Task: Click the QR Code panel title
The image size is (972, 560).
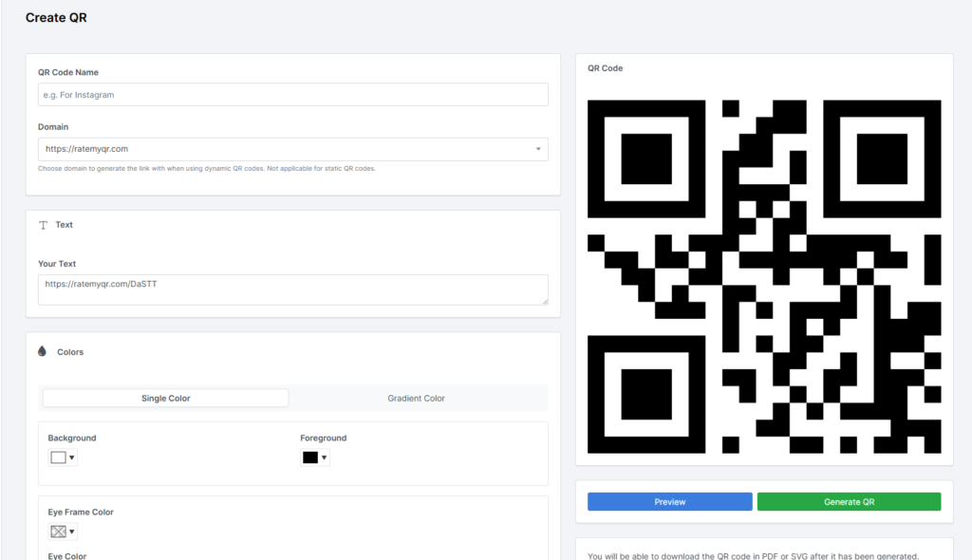Action: pos(605,68)
